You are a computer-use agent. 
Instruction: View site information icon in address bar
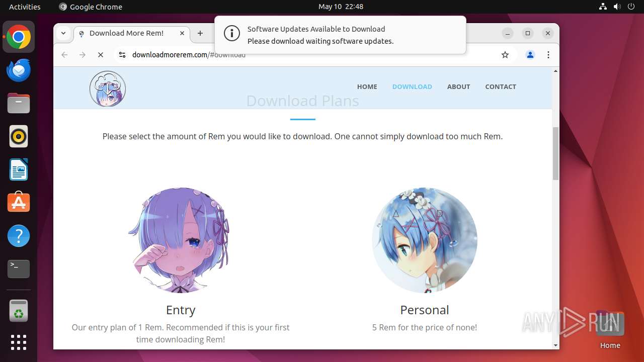tap(122, 55)
